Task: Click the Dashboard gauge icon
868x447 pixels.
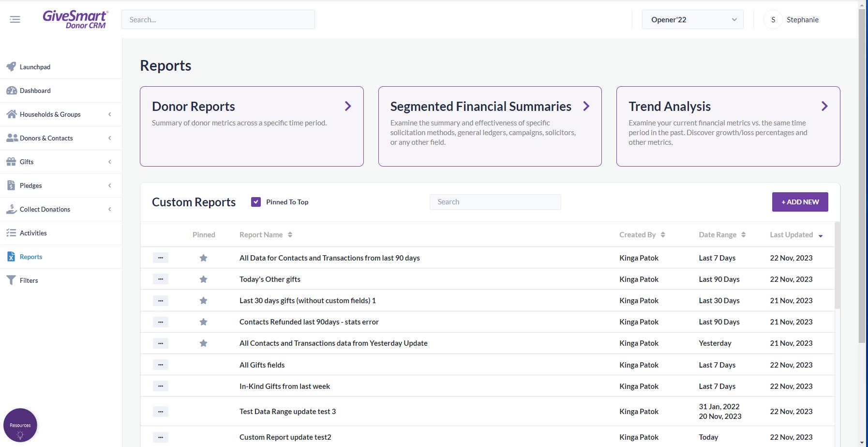Action: tap(12, 91)
